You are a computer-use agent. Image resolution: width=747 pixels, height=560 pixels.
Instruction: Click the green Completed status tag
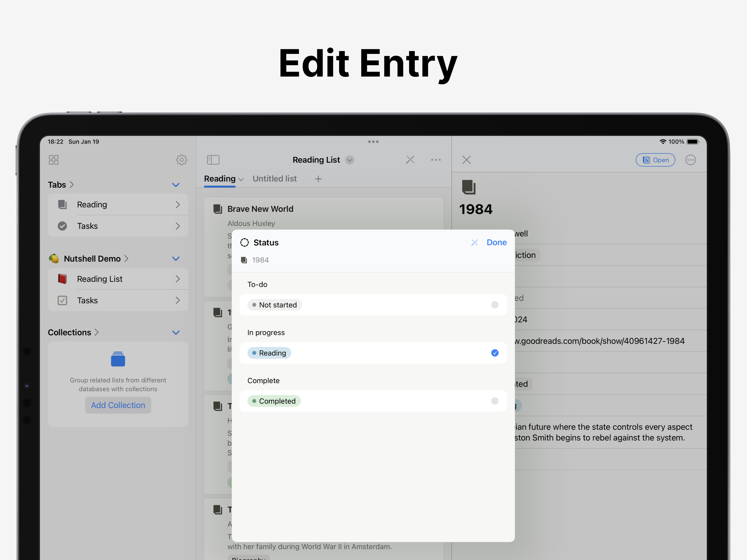coord(274,401)
